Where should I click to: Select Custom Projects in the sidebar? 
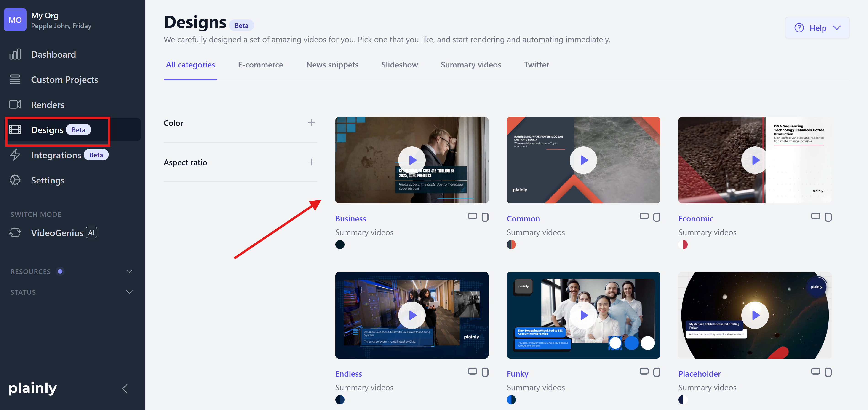pyautogui.click(x=65, y=80)
